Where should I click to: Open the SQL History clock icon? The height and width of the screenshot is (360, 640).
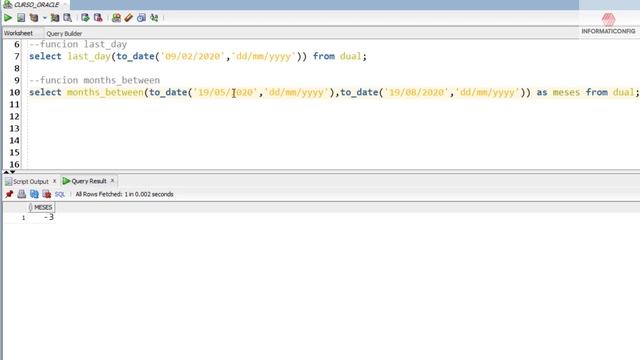[x=141, y=18]
